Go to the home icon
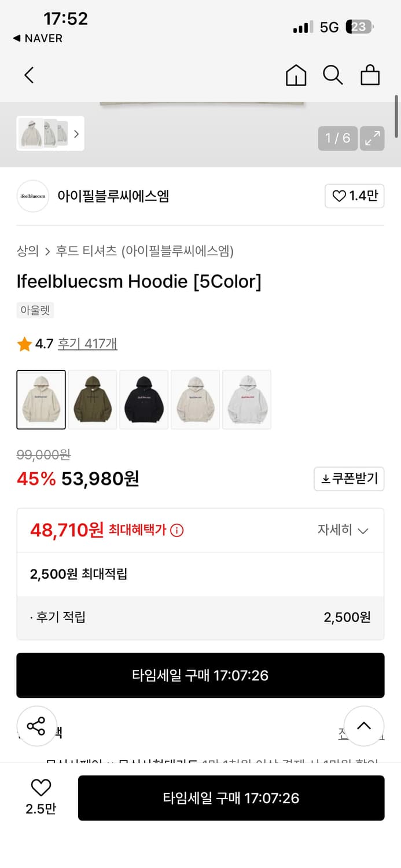401x868 pixels. (x=296, y=75)
